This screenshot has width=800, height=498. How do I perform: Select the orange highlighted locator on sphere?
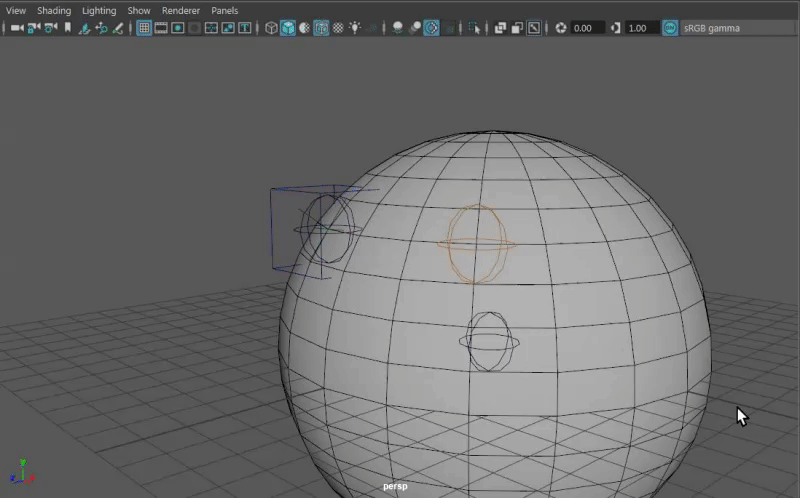click(x=477, y=244)
